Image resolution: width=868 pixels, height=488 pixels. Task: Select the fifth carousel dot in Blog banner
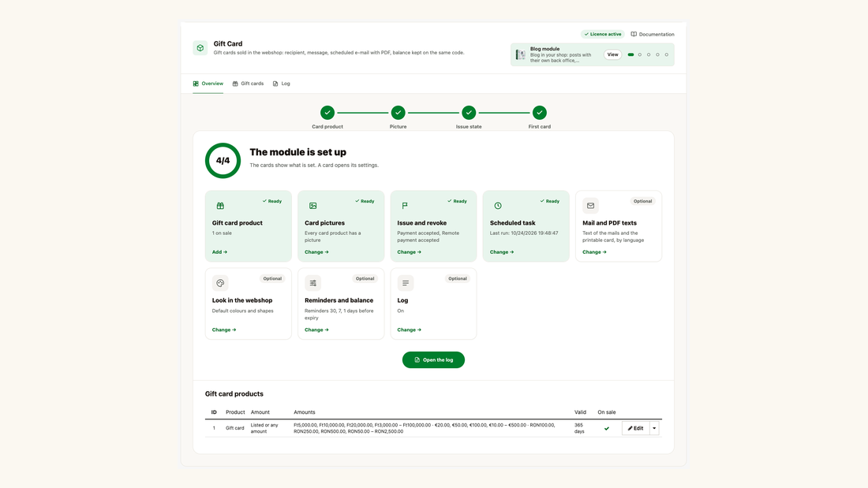tap(667, 54)
